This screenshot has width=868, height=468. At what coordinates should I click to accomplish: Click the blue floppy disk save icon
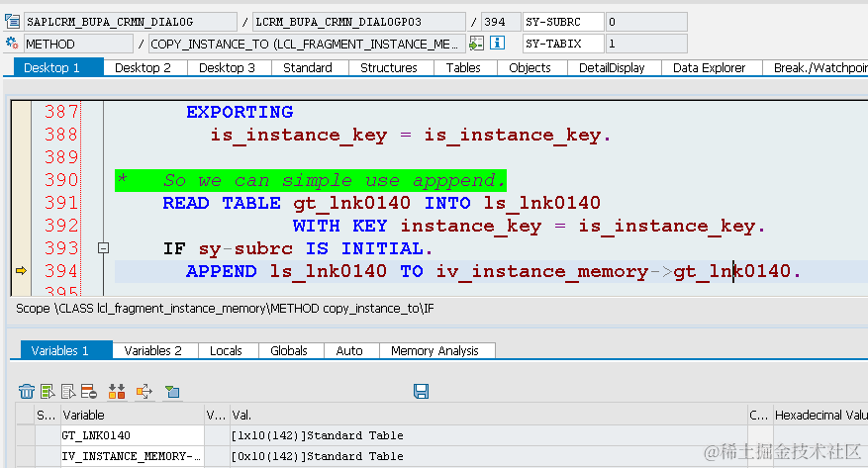(421, 391)
